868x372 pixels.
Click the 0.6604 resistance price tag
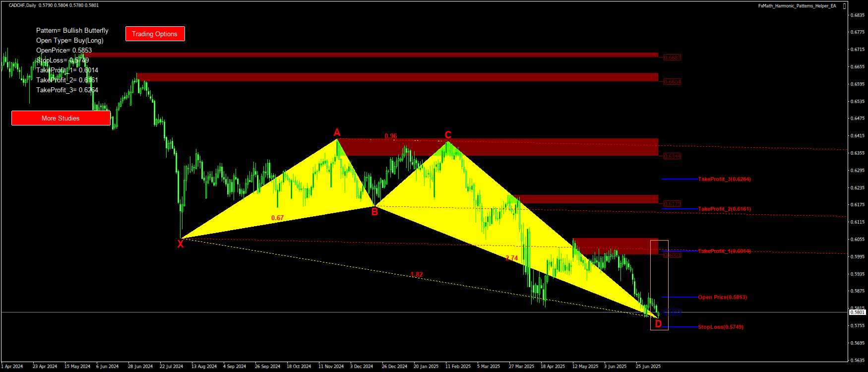[672, 82]
